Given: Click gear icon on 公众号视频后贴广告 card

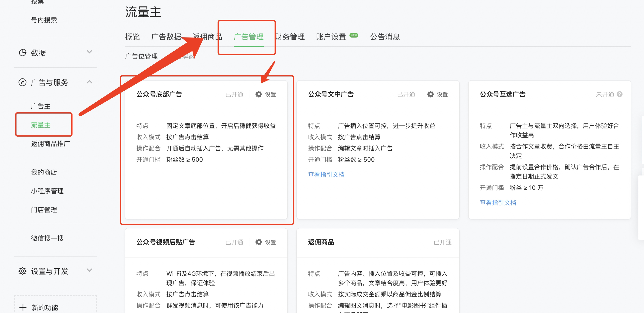Looking at the screenshot, I should [259, 242].
